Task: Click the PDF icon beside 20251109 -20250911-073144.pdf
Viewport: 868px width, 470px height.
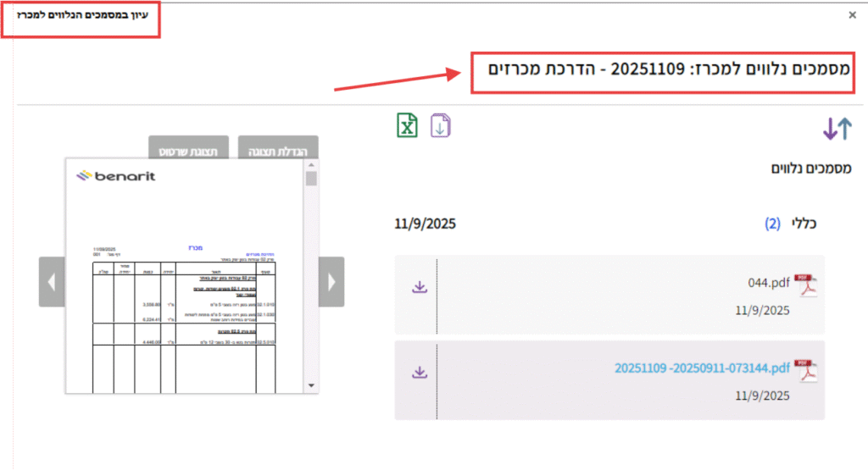Action: click(x=804, y=371)
